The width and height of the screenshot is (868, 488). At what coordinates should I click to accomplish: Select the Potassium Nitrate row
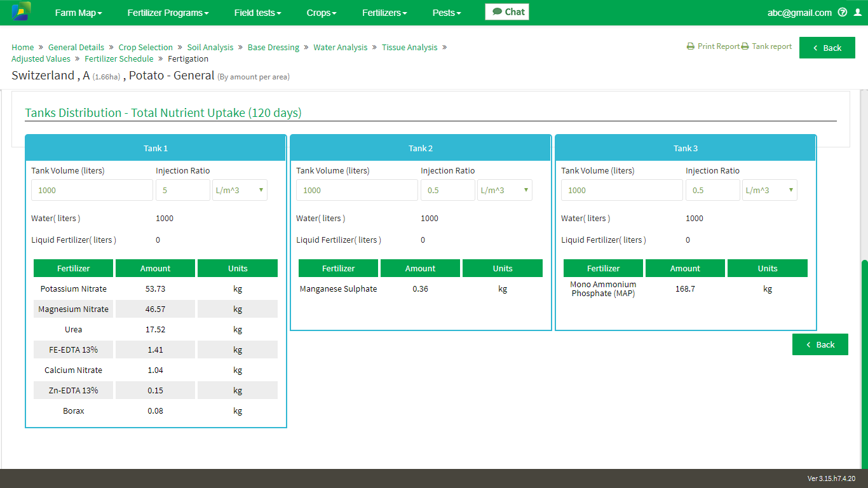point(156,288)
